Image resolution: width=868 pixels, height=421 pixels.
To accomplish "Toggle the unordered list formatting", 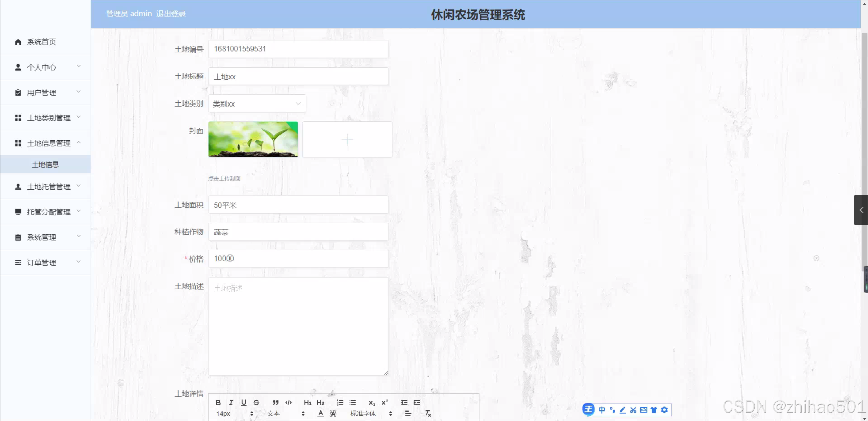I will pos(352,403).
